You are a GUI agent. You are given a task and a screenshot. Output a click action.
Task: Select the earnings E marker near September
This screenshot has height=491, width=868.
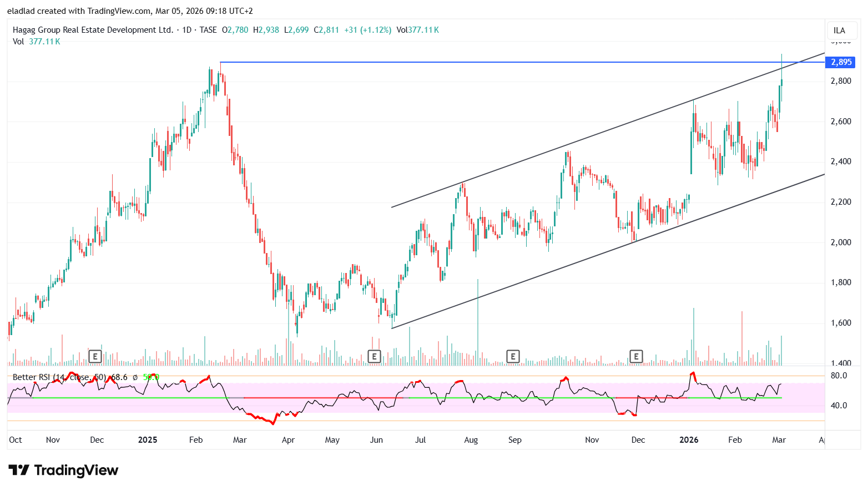[x=513, y=356]
